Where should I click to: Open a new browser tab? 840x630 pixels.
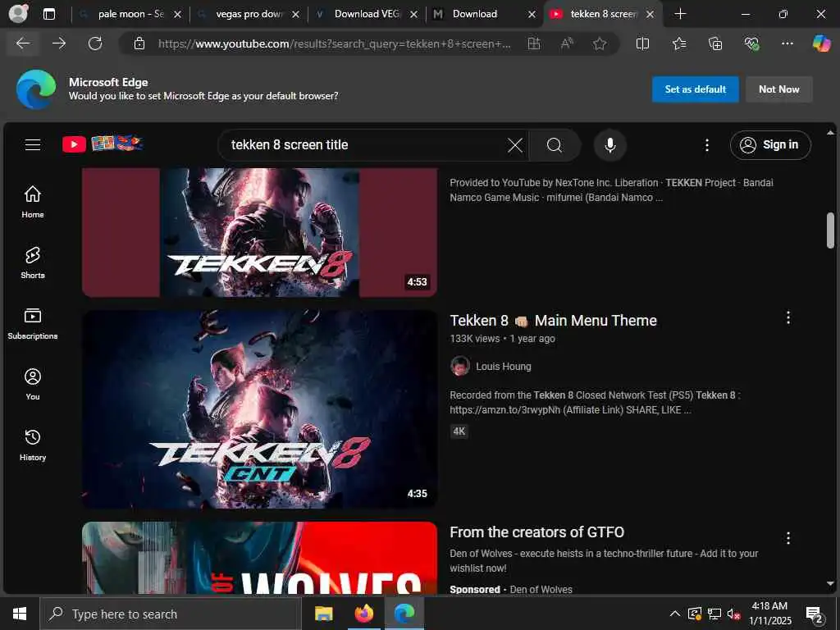pyautogui.click(x=680, y=14)
